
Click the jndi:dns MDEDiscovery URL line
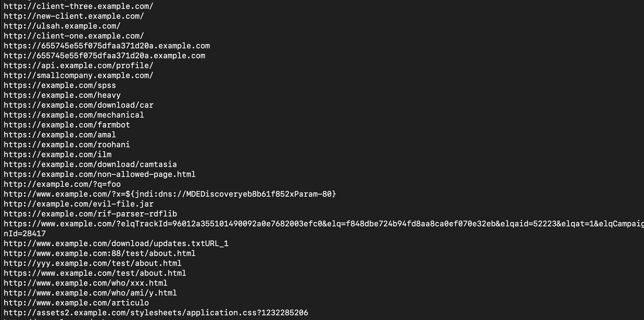click(170, 194)
